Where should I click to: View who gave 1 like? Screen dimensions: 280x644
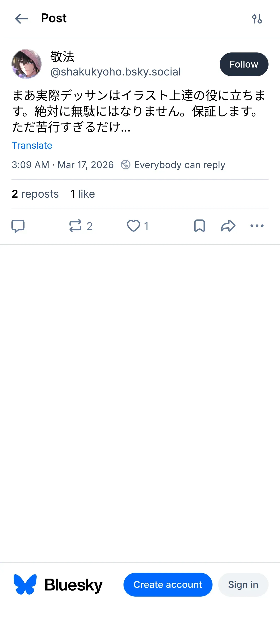pyautogui.click(x=83, y=194)
